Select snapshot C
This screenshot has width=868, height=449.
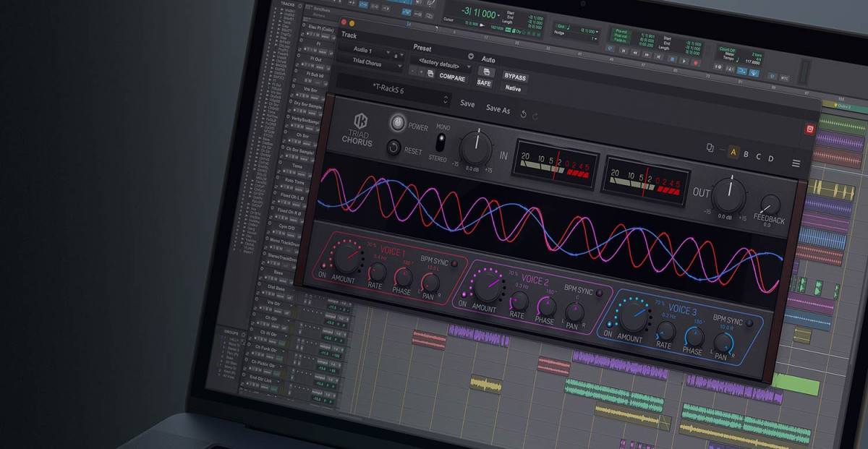point(758,156)
